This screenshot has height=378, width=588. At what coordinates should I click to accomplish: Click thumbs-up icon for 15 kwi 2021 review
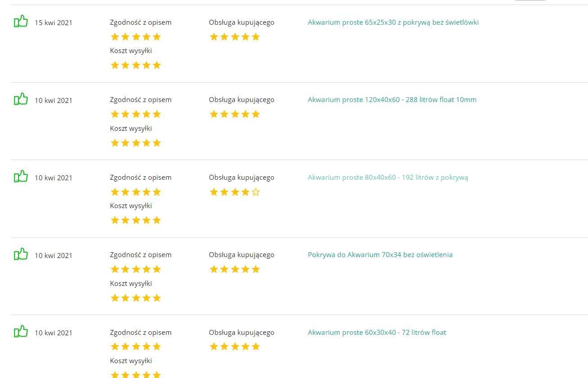(x=21, y=21)
